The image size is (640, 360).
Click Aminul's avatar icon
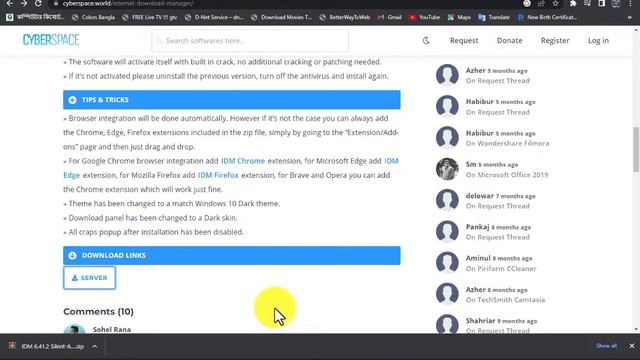(x=447, y=263)
